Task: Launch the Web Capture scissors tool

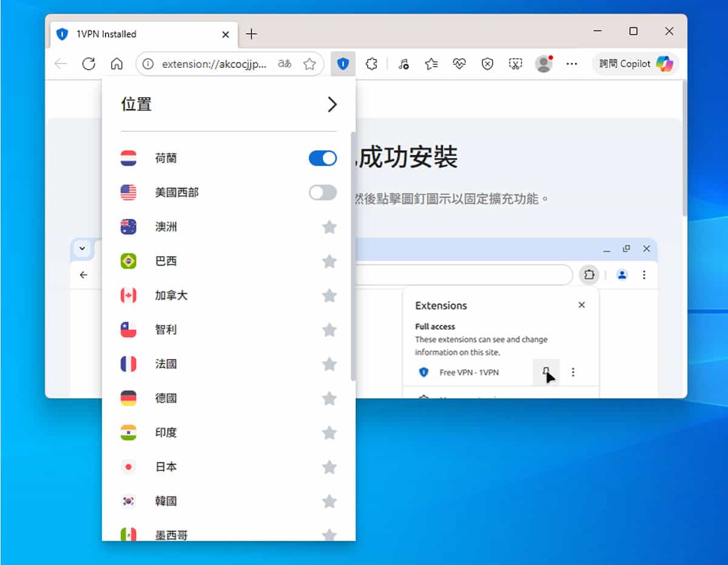Action: pyautogui.click(x=516, y=64)
